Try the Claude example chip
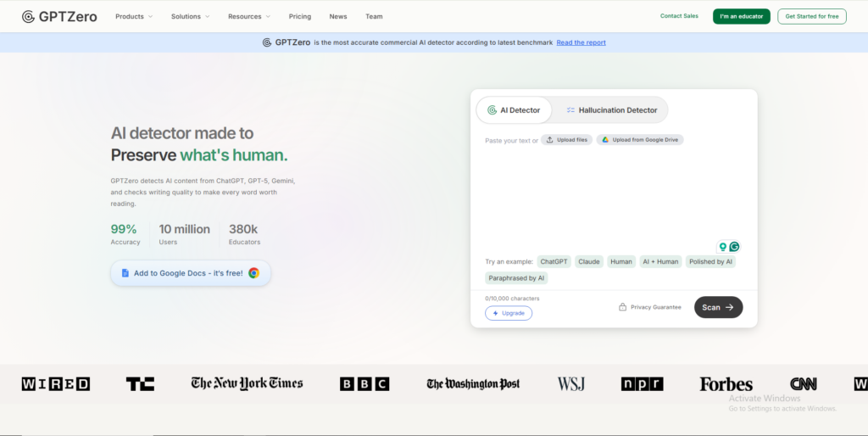The width and height of the screenshot is (868, 436). click(588, 261)
